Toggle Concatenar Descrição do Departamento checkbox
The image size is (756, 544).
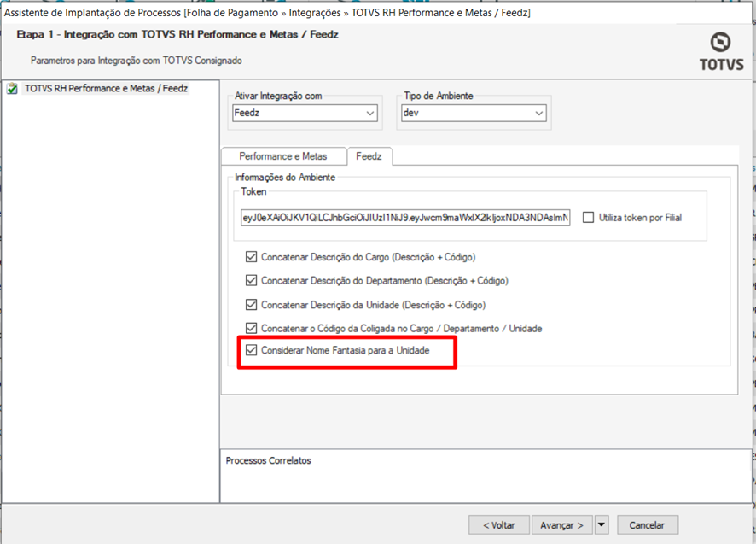[x=251, y=280]
